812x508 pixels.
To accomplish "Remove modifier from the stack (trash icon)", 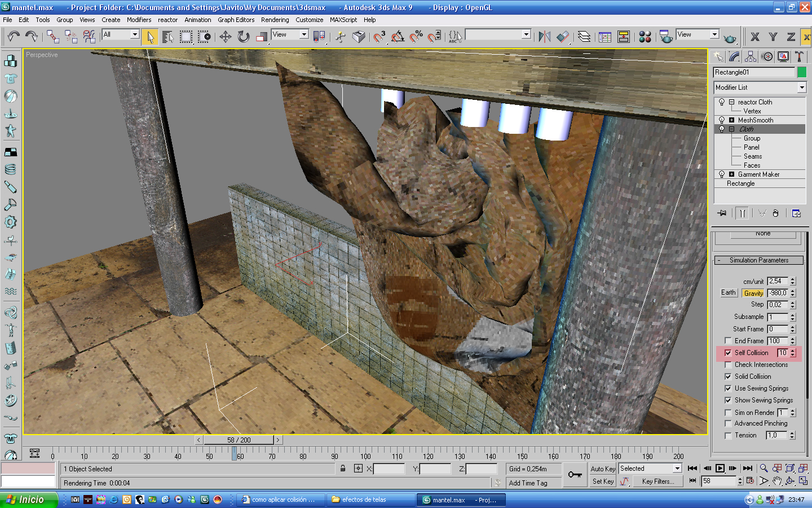I will coord(776,213).
